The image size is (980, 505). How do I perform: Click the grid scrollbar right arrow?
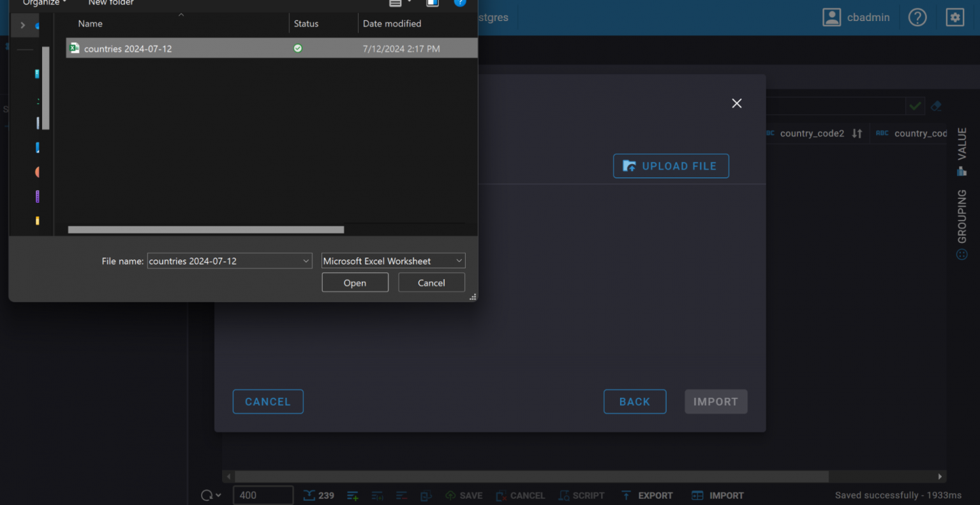(x=940, y=476)
